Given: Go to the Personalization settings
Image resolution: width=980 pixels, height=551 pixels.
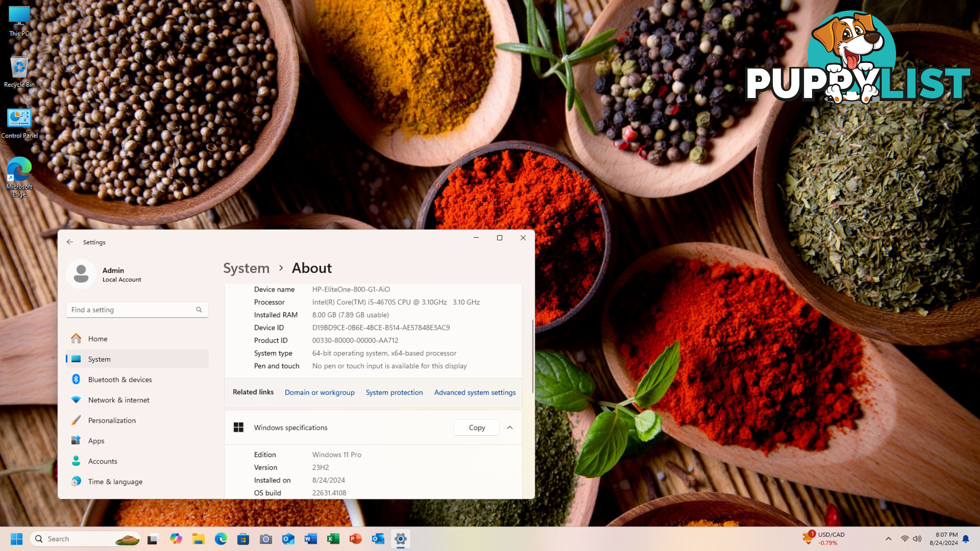Looking at the screenshot, I should click(137, 420).
